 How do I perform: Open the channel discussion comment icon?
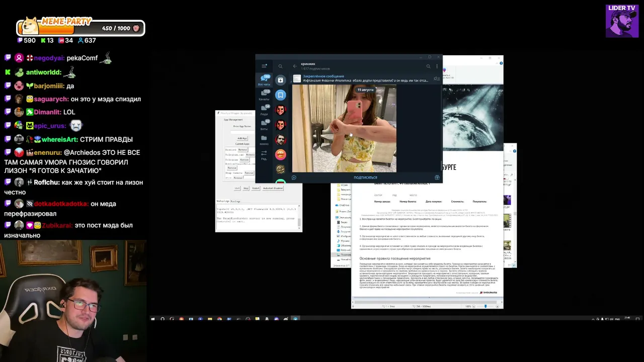294,177
